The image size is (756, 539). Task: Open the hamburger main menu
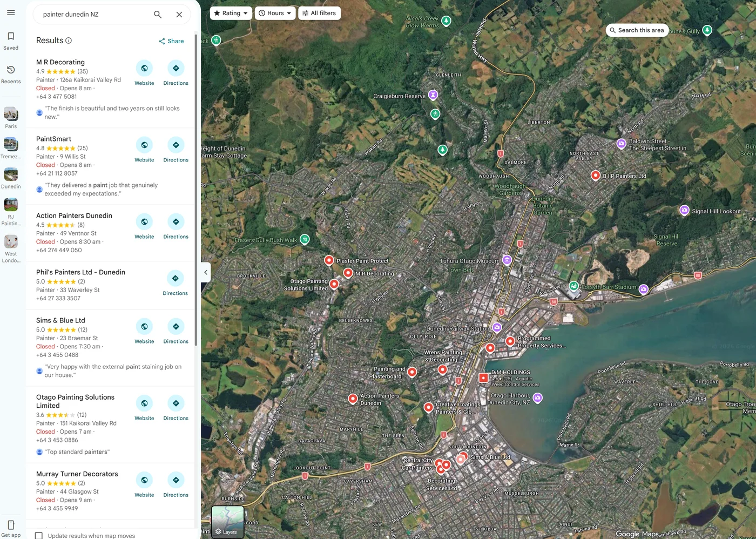(11, 12)
